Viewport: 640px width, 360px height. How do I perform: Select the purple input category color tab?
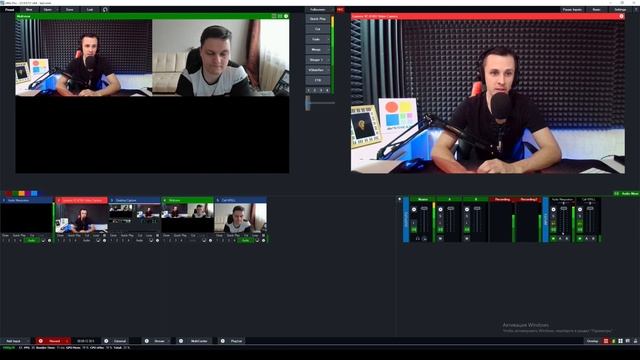coord(28,193)
